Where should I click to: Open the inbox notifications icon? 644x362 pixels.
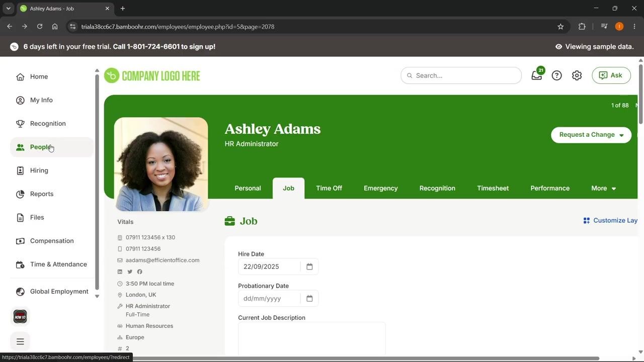(x=537, y=75)
